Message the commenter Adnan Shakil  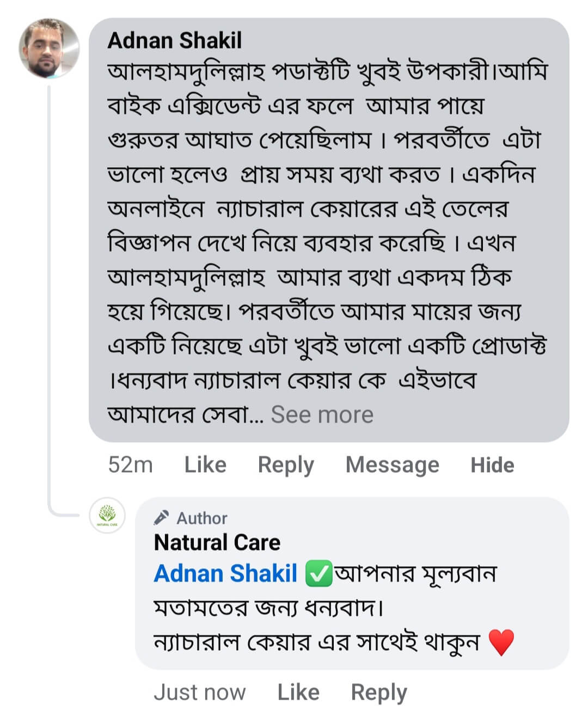pos(392,465)
